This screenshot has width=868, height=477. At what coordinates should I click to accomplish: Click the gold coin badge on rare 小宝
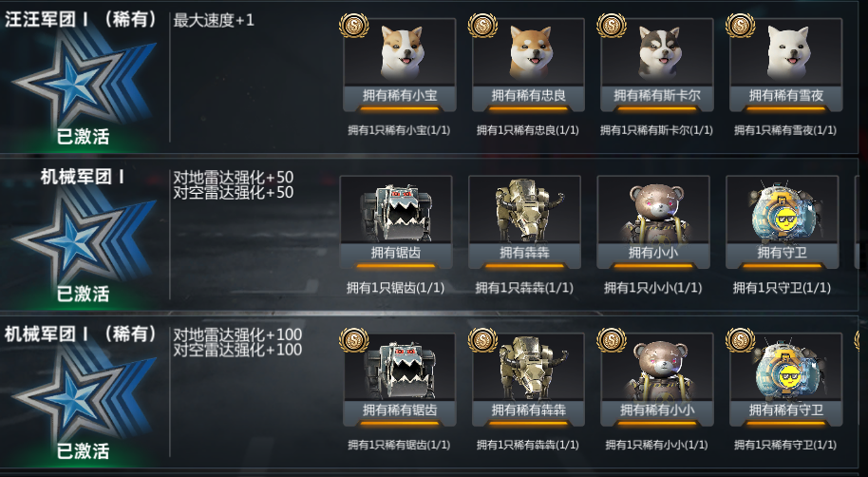353,25
